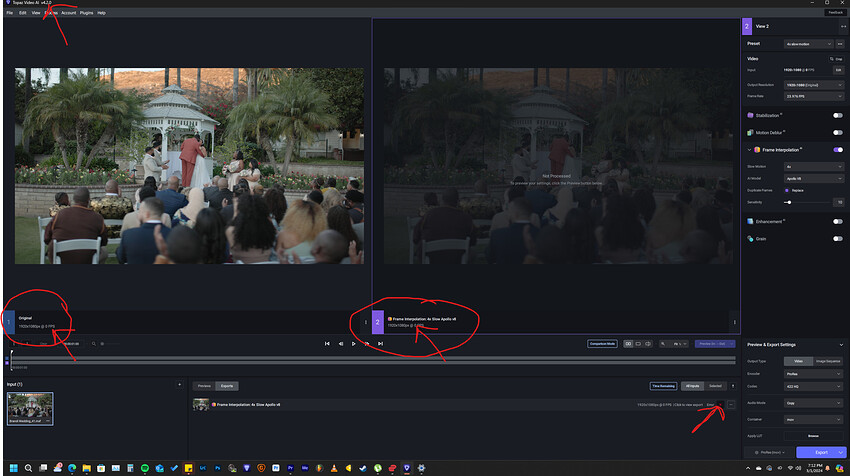
Task: Open the Frame Rate dropdown
Action: point(813,97)
